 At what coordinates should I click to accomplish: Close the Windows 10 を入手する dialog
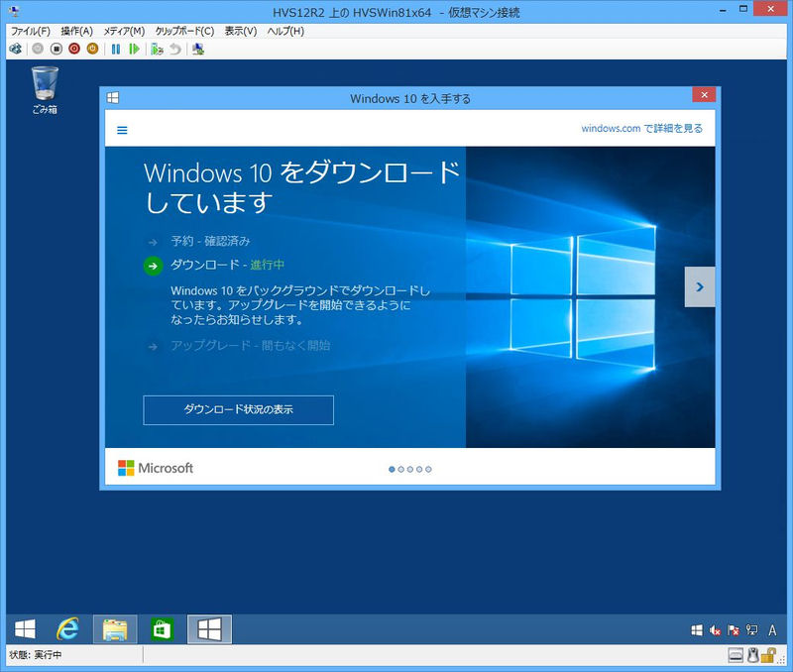[x=704, y=94]
